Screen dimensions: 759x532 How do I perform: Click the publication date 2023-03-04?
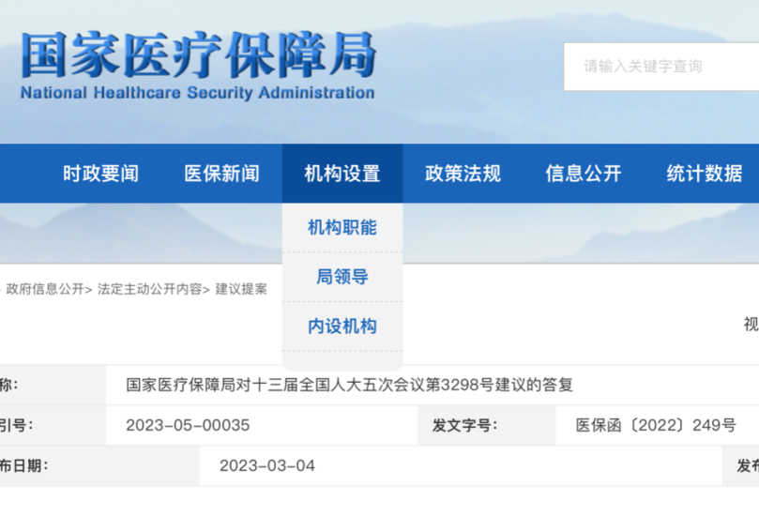point(267,466)
